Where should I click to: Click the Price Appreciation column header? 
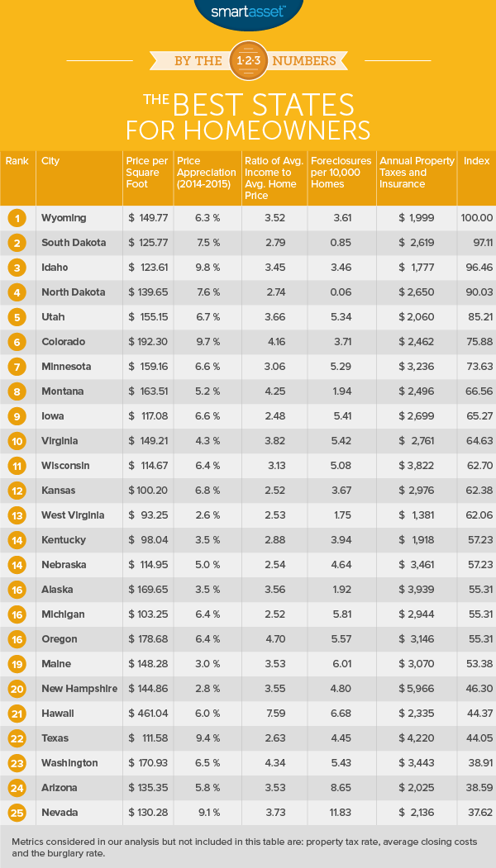[207, 173]
